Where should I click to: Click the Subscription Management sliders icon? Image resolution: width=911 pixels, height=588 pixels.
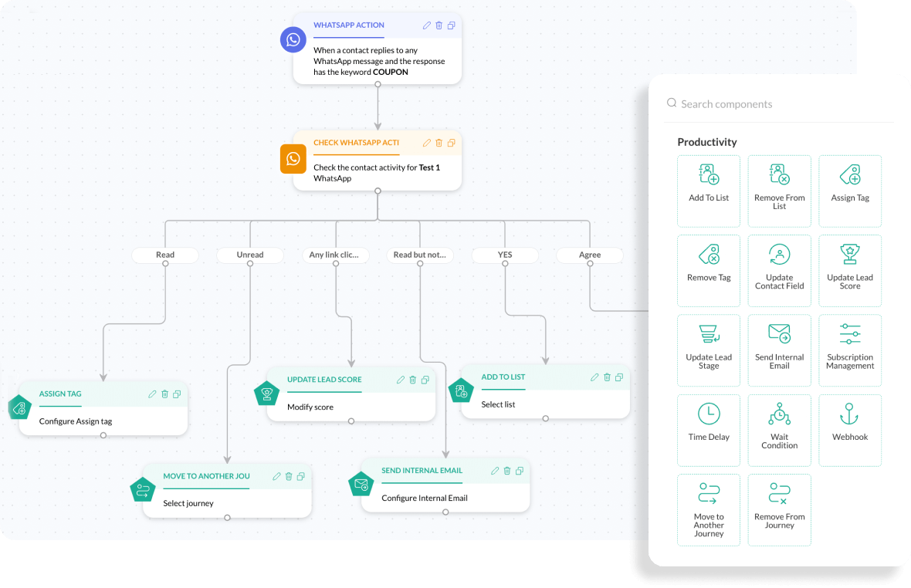pyautogui.click(x=849, y=334)
